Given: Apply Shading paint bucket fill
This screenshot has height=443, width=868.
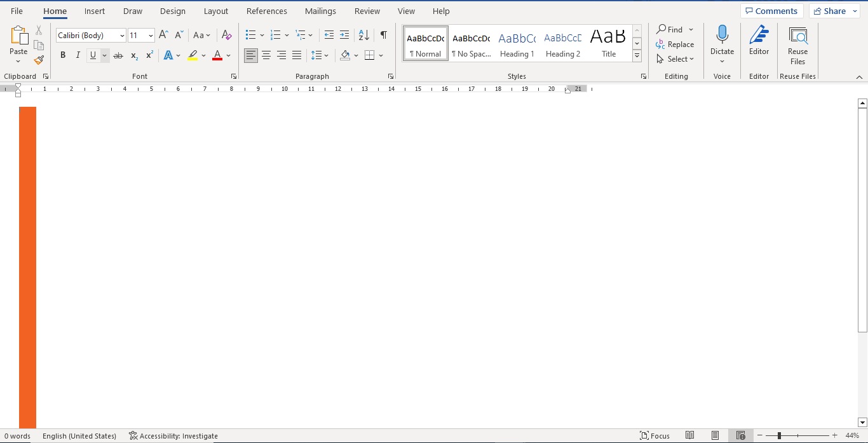Looking at the screenshot, I should tap(345, 55).
